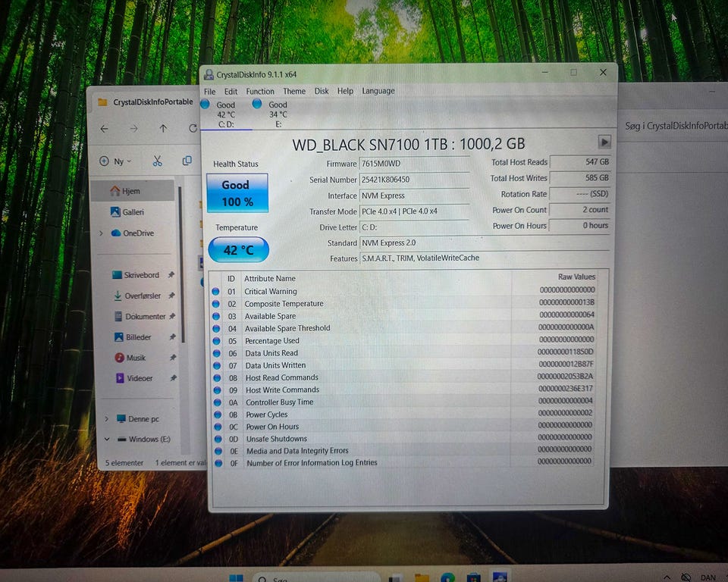Open the Language menu

coord(378,91)
